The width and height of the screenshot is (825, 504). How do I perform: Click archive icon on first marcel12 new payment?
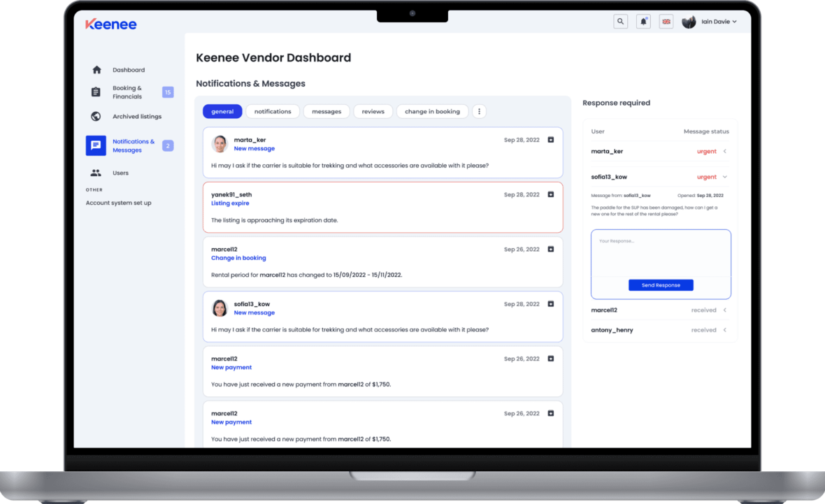tap(551, 359)
